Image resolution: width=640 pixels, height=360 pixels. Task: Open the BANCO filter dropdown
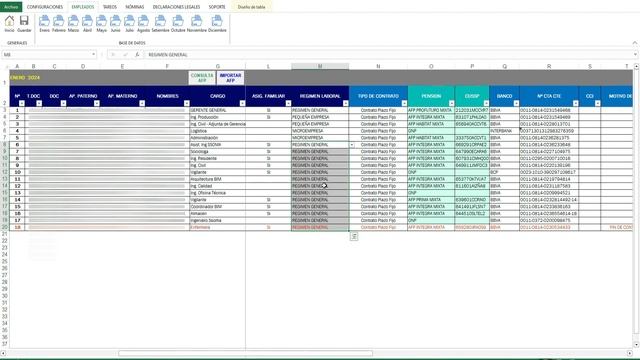[516, 103]
